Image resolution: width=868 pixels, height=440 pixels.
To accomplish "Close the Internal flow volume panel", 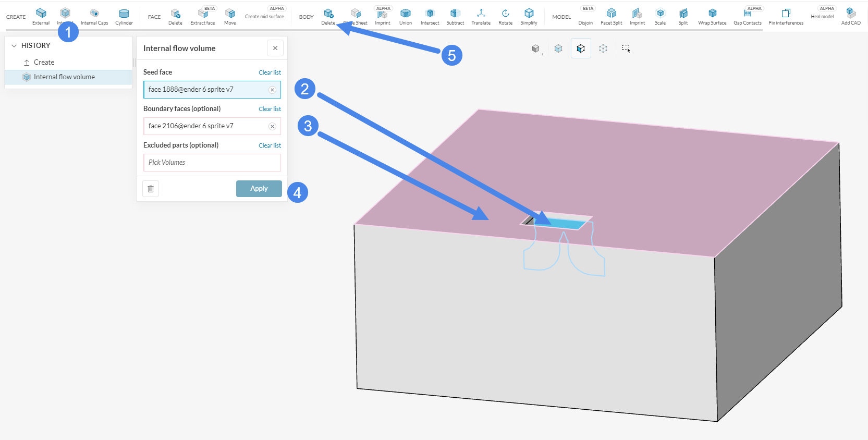I will point(275,48).
